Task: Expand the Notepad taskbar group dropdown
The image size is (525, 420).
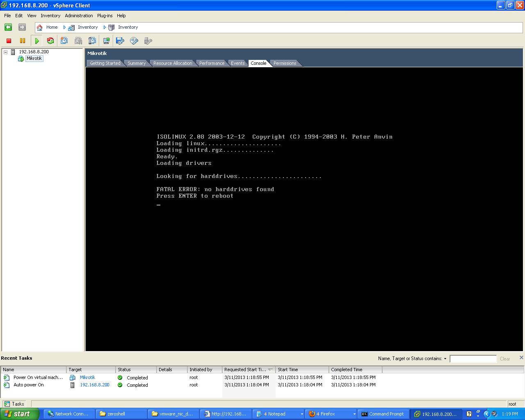Action: (x=302, y=414)
